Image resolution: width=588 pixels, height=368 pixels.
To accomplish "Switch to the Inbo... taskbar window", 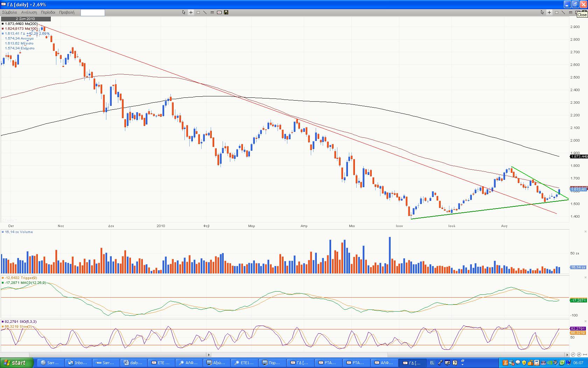I will (78, 363).
